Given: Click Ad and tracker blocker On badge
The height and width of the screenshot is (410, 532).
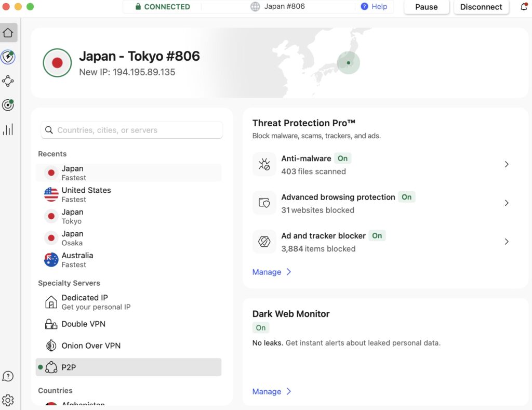Looking at the screenshot, I should point(377,236).
